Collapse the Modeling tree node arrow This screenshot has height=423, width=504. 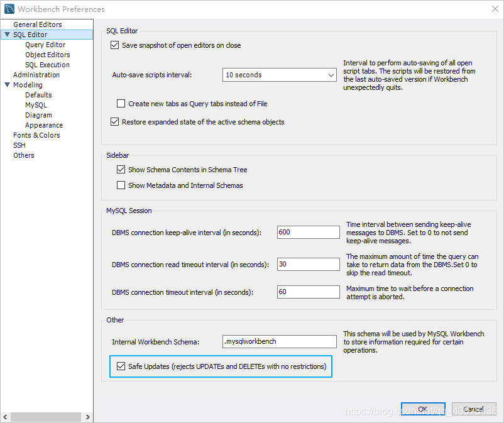click(x=7, y=85)
